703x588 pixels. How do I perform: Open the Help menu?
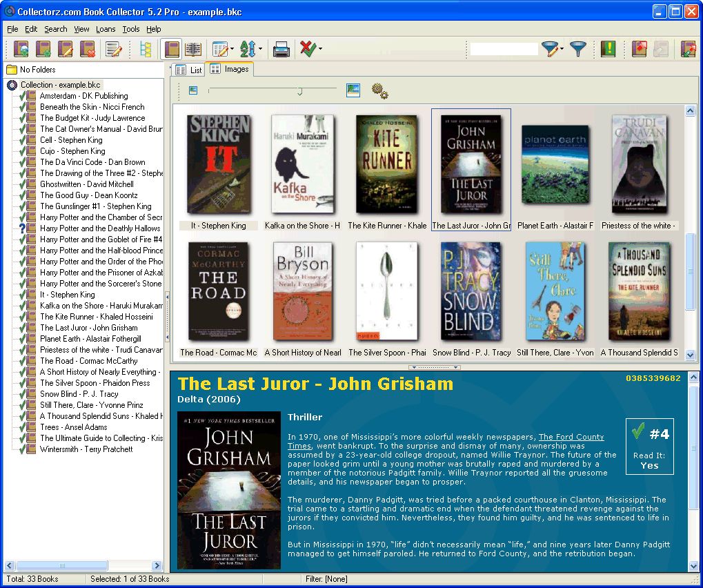pos(153,29)
